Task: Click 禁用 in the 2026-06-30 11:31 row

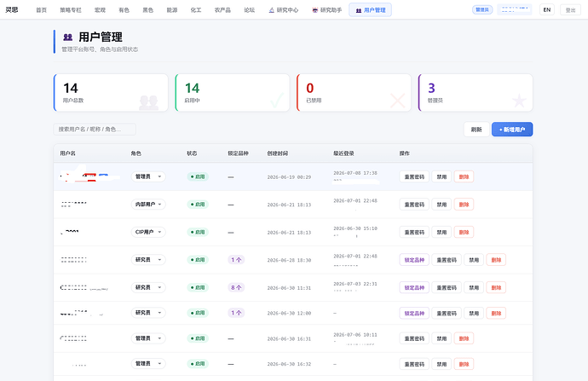Action: click(x=474, y=287)
